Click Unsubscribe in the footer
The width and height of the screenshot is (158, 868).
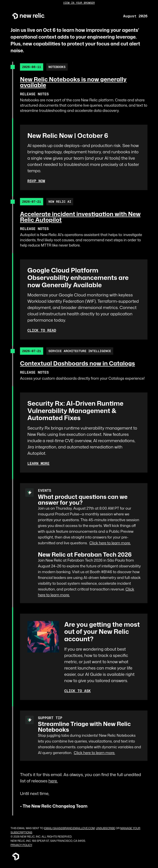coord(105,828)
